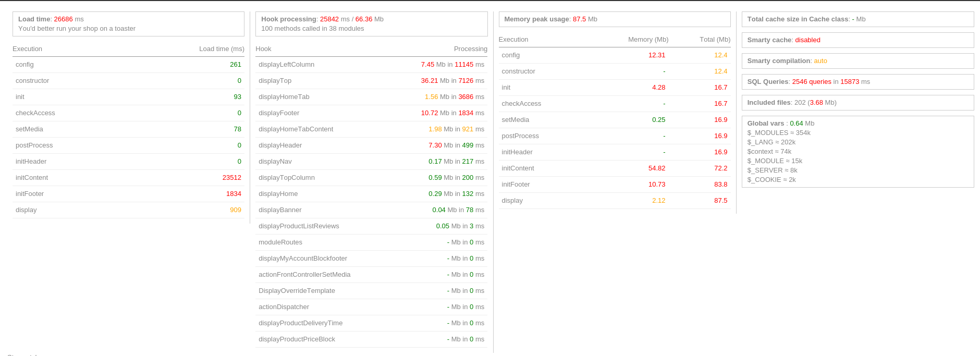980x356 pixels.
Task: Select setMedia load time value 78
Action: [x=237, y=129]
